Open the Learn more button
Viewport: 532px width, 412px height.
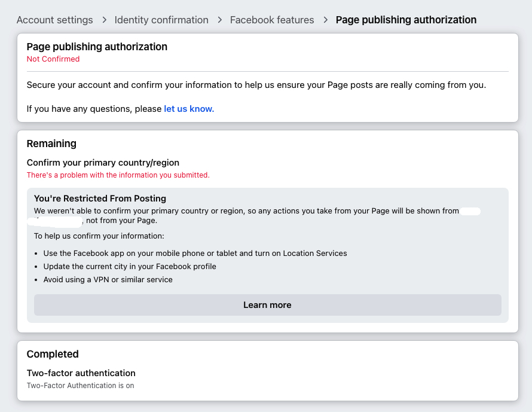(x=267, y=305)
